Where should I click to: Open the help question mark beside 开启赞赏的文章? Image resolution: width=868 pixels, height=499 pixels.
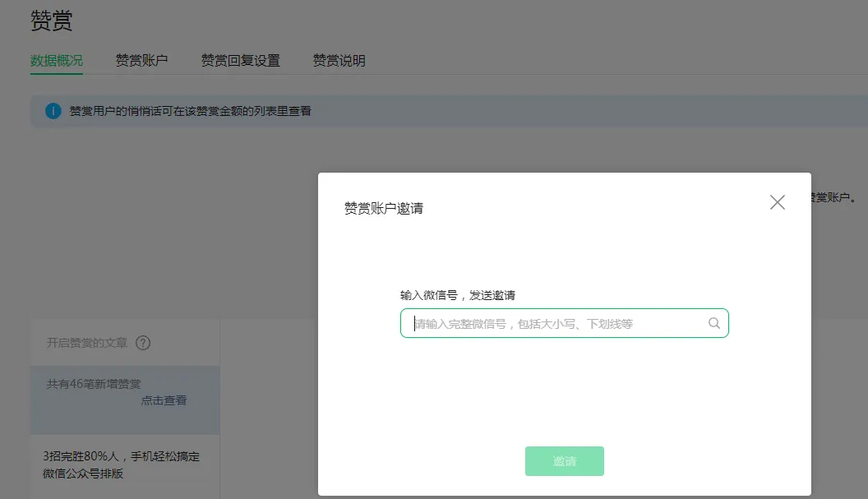(144, 344)
